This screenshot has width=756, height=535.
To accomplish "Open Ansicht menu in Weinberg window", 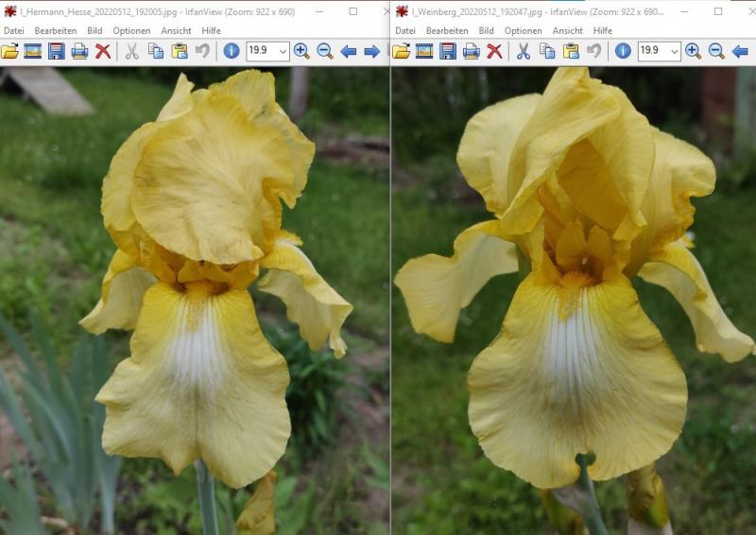I will (567, 30).
